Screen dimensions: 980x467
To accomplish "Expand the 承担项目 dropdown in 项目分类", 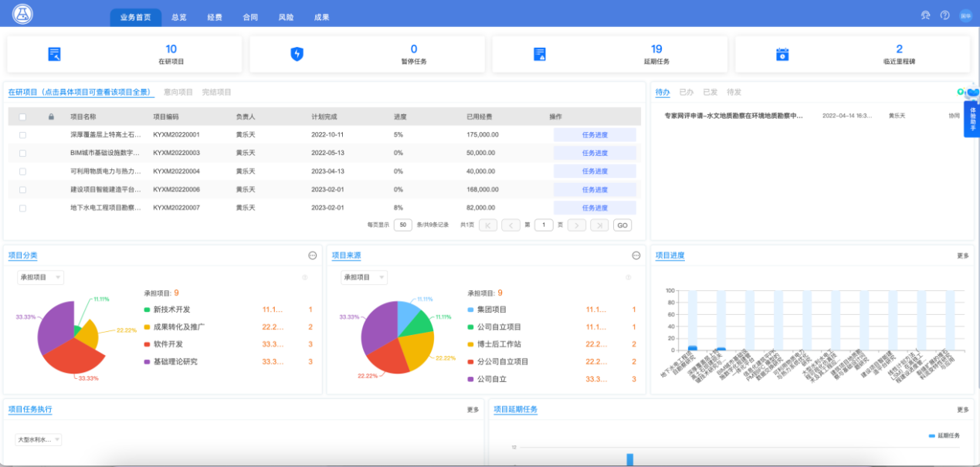I will point(40,277).
